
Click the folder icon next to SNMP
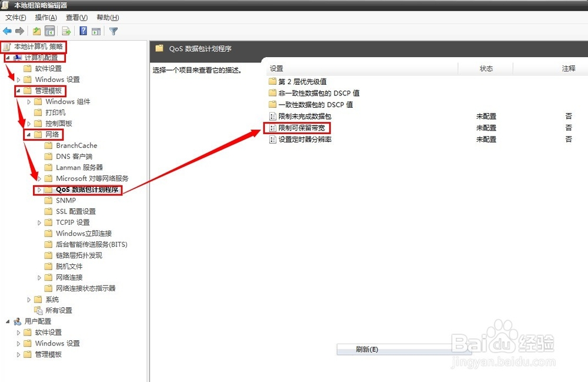[48, 200]
